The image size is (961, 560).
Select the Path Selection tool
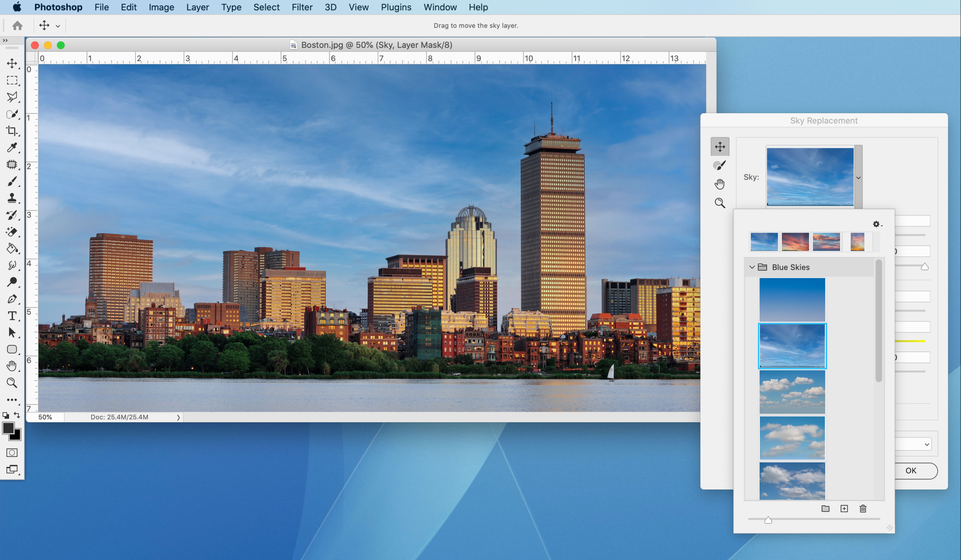(12, 333)
